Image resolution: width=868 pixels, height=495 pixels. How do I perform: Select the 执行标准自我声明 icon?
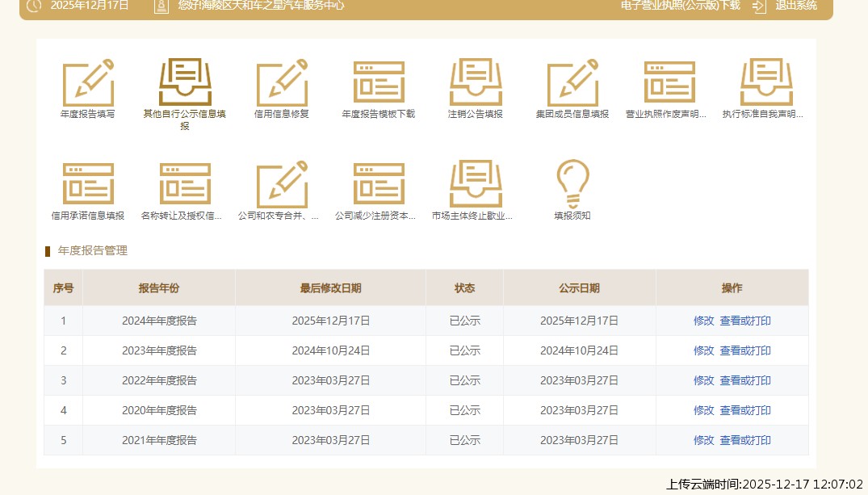tap(766, 83)
